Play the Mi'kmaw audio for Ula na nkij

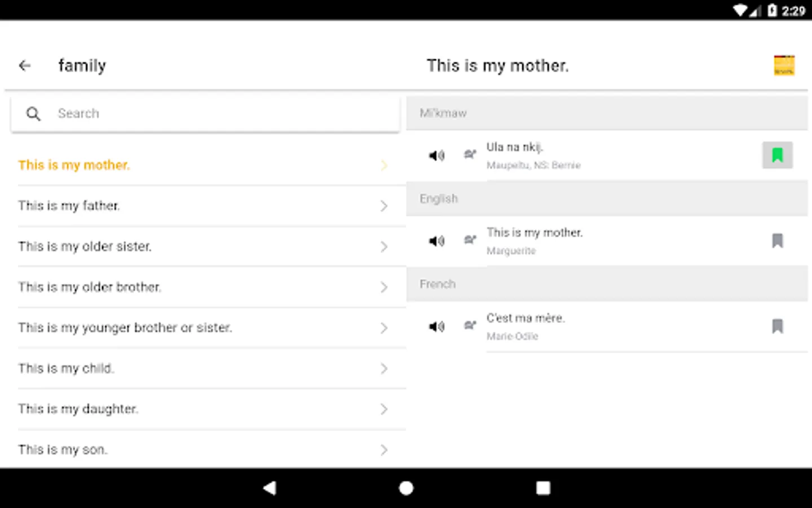click(436, 155)
